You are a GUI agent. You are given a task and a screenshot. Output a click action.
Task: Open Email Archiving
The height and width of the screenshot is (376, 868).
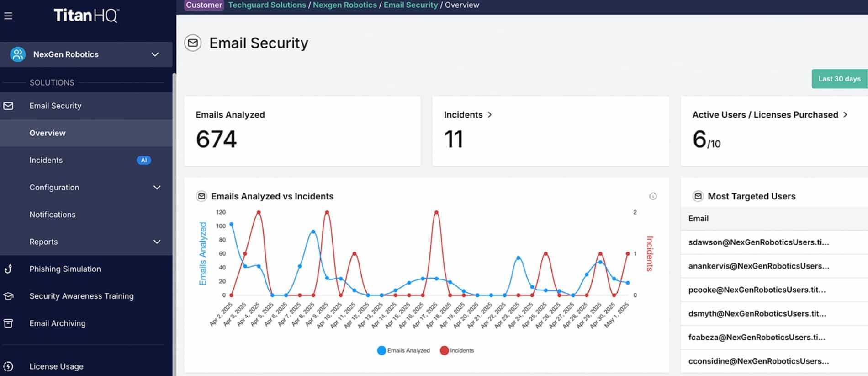coord(57,323)
